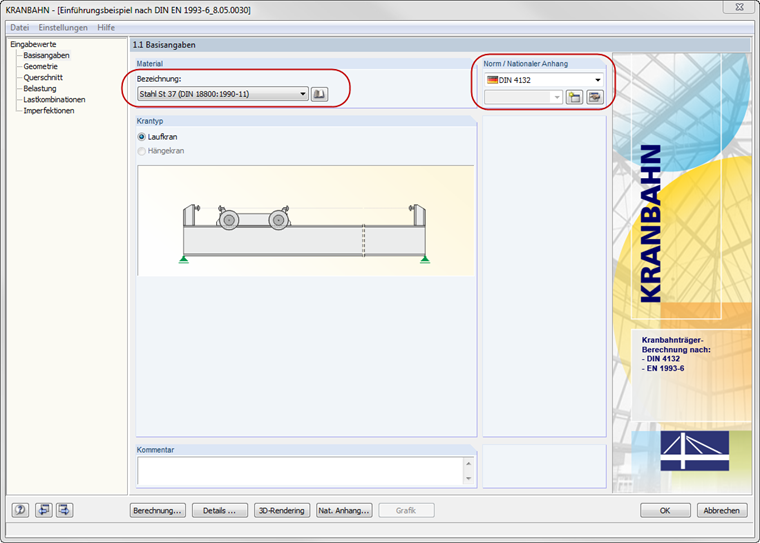The width and height of the screenshot is (760, 543).
Task: Select the Hängekran radio option
Action: click(142, 151)
